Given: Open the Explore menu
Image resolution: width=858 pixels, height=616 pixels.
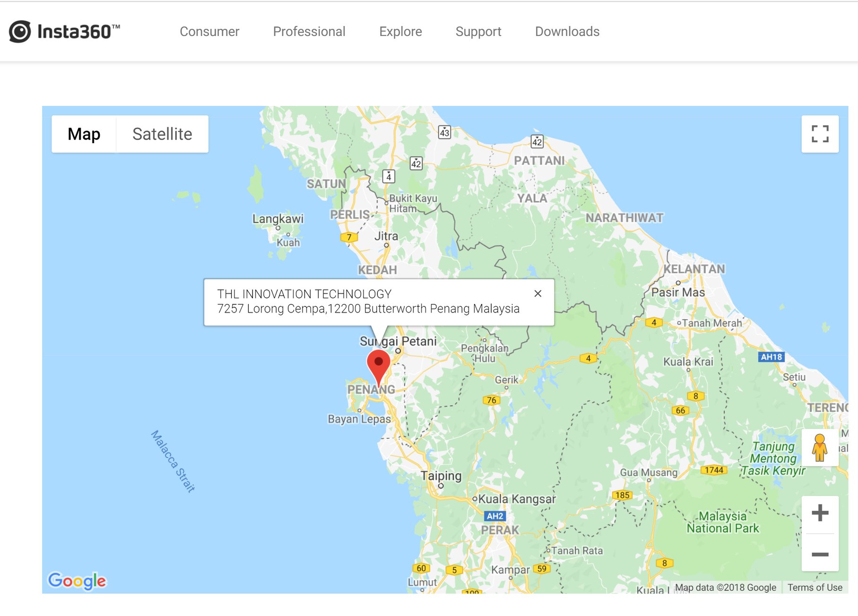Looking at the screenshot, I should tap(400, 32).
